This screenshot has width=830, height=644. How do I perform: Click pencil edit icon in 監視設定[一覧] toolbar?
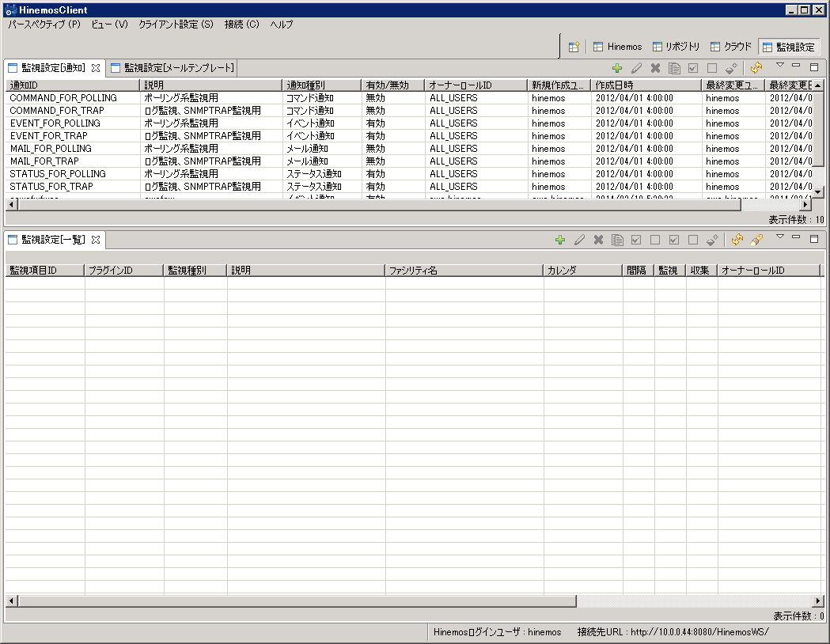[579, 240]
